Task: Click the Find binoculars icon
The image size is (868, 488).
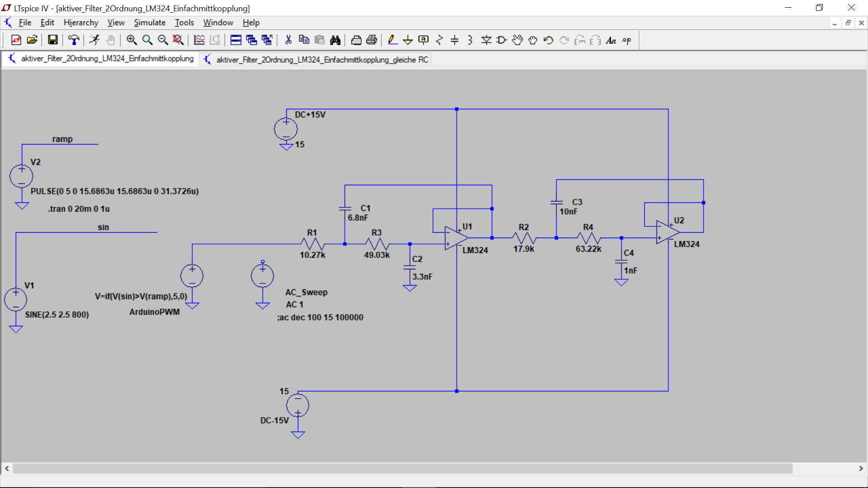Action: (335, 40)
